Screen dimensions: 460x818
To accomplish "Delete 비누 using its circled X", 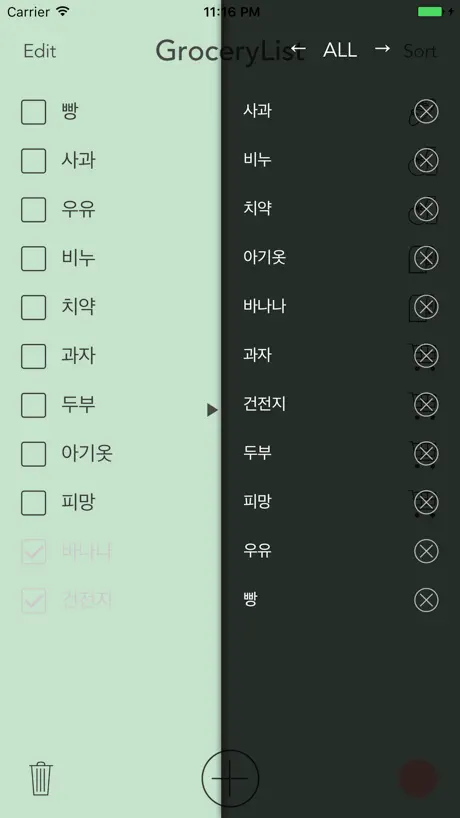I will click(x=426, y=160).
